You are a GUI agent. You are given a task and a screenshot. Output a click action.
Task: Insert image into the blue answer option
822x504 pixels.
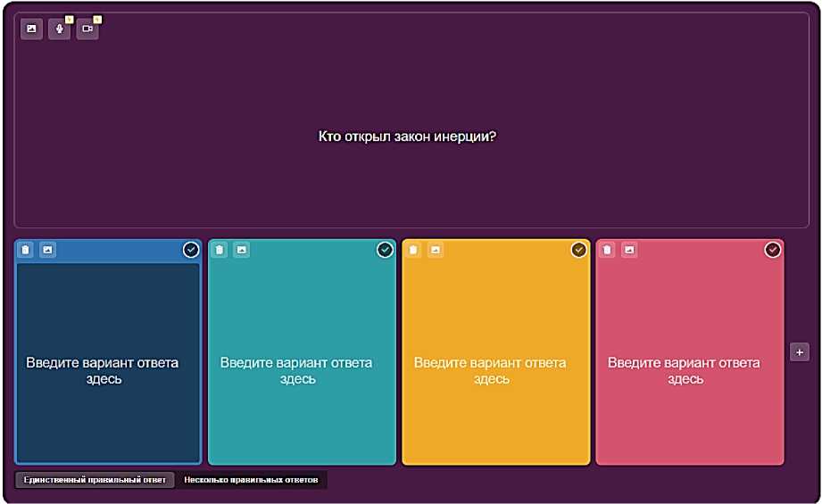pyautogui.click(x=47, y=250)
